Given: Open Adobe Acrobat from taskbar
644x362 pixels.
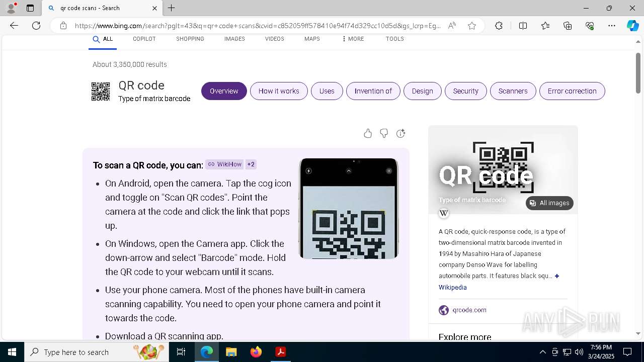Looking at the screenshot, I should 281,352.
